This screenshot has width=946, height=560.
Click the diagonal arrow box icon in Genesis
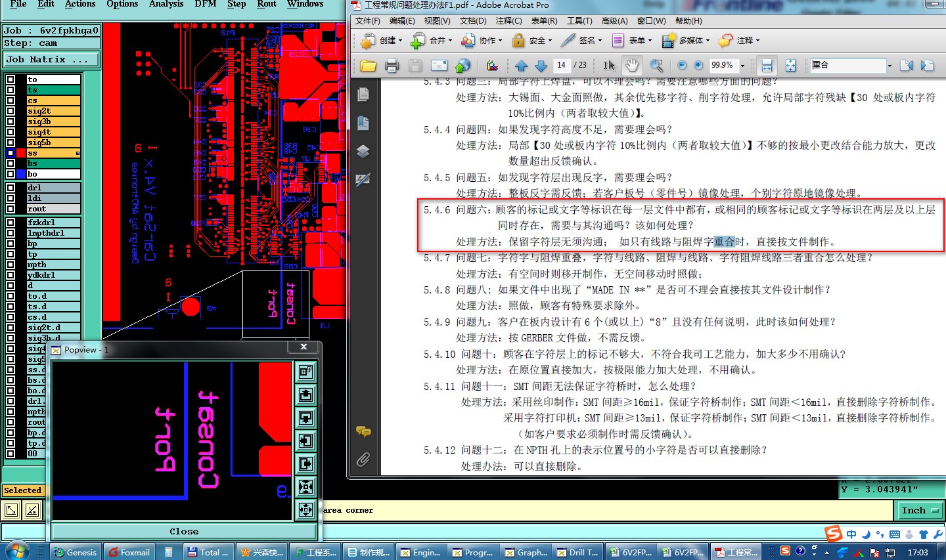11,510
